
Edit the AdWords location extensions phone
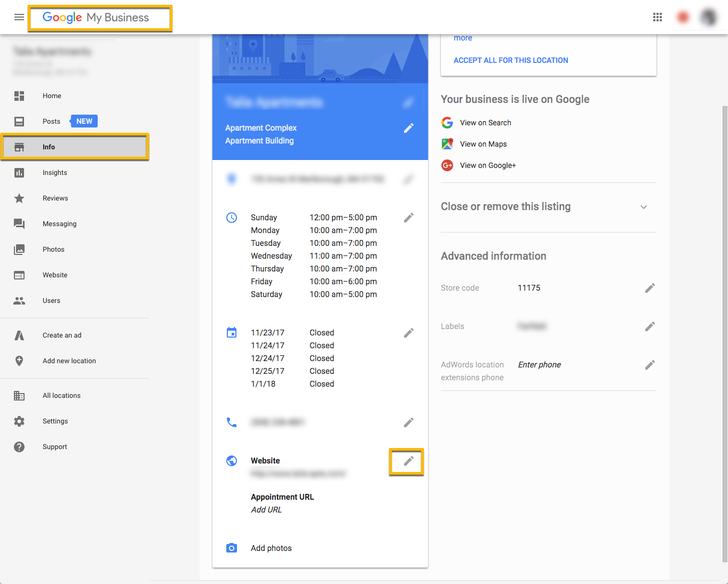click(x=650, y=365)
